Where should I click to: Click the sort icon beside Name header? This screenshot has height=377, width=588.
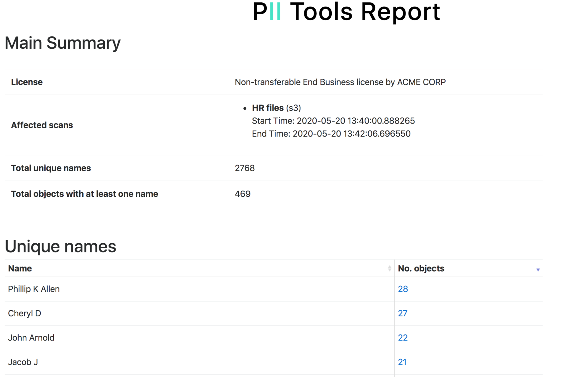coord(389,268)
